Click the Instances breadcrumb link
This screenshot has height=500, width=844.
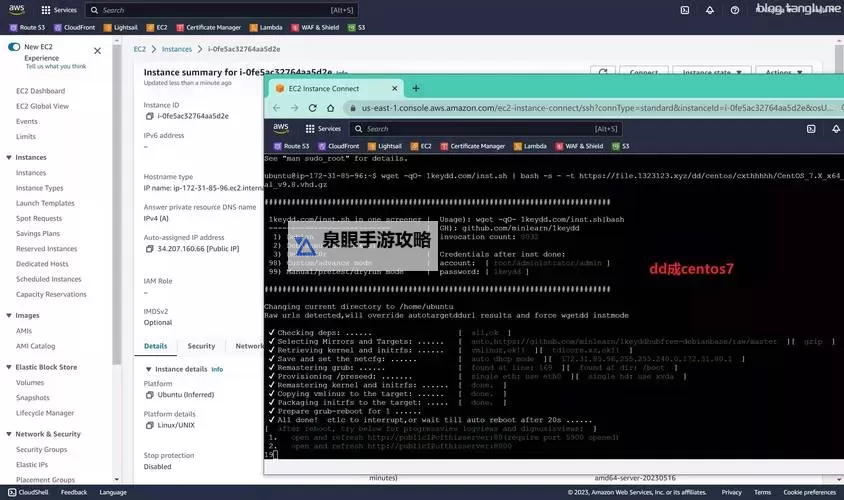coord(177,49)
